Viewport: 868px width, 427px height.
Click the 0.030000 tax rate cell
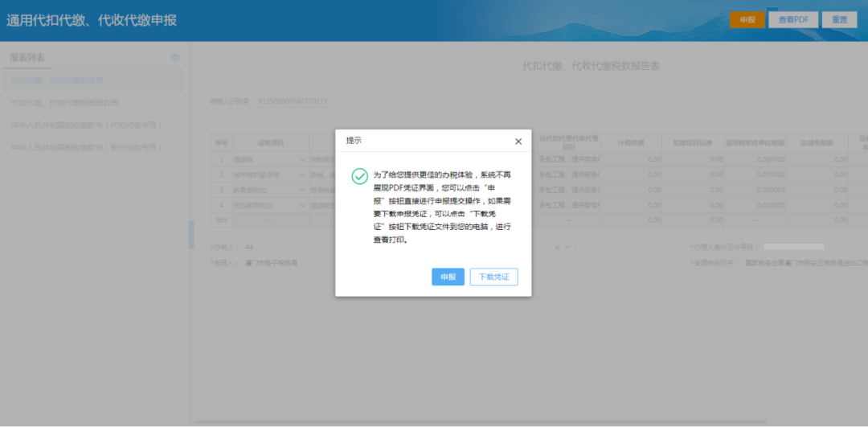click(755, 190)
